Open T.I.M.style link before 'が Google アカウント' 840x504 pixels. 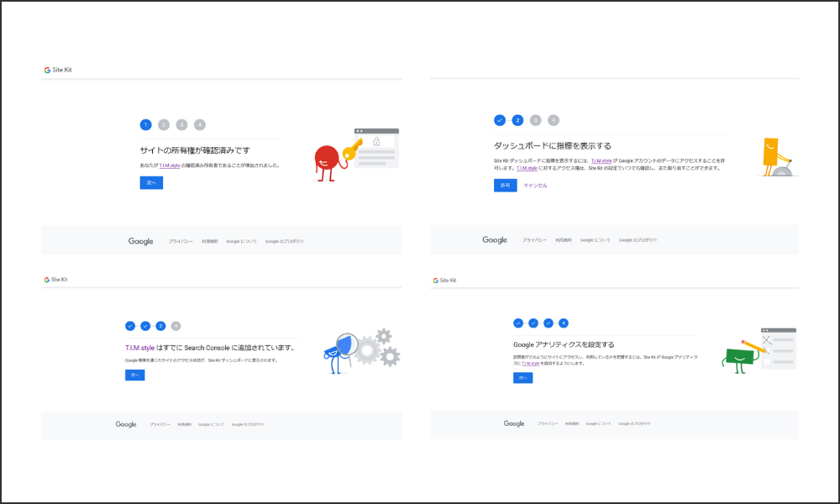click(601, 160)
